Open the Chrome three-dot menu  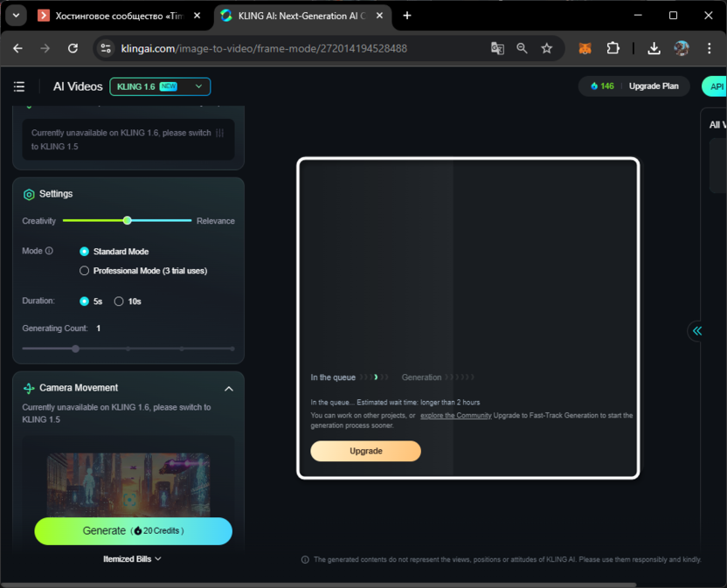click(709, 48)
